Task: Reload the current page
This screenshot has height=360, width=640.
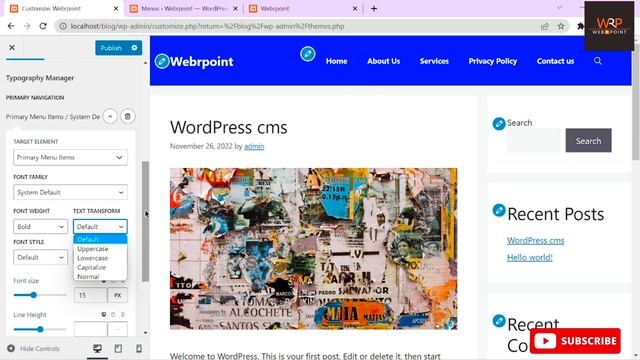Action: [x=43, y=26]
